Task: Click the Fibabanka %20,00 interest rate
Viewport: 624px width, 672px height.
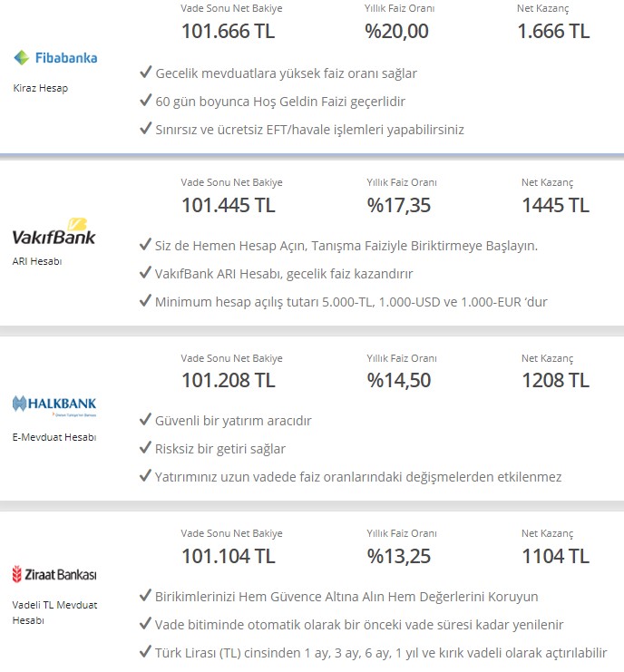Action: pyautogui.click(x=396, y=31)
